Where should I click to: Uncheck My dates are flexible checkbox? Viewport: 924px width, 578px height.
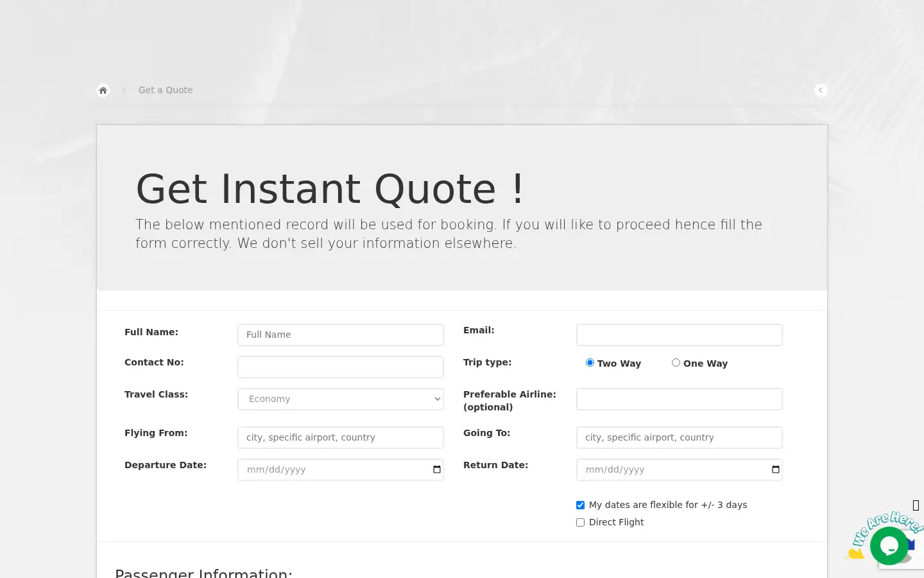(580, 505)
